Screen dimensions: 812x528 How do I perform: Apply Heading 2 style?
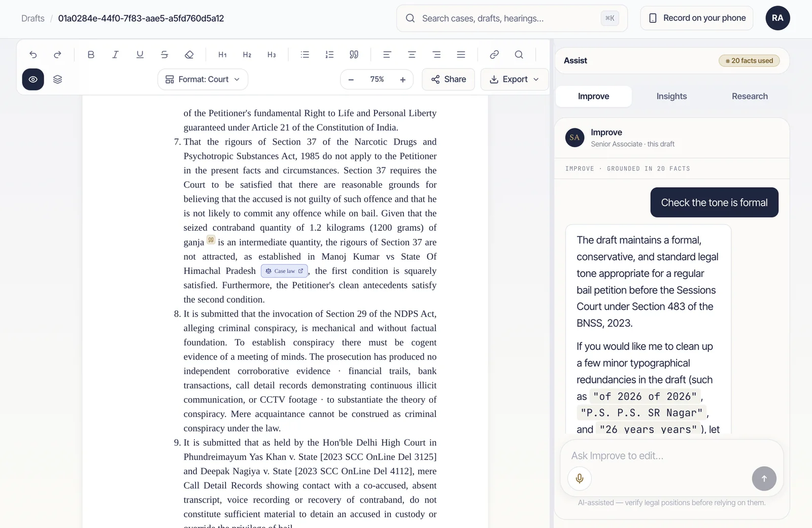click(x=247, y=55)
